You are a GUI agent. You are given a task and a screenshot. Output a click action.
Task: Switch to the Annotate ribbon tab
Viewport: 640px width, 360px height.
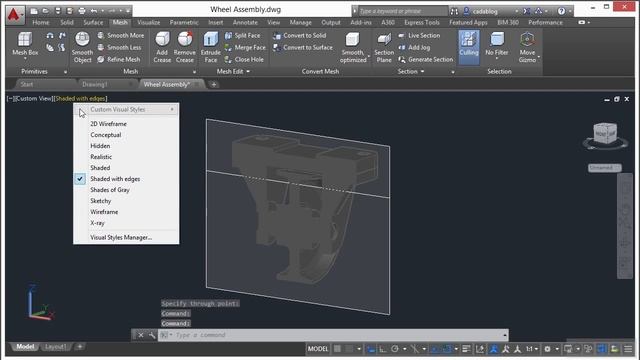(x=245, y=22)
